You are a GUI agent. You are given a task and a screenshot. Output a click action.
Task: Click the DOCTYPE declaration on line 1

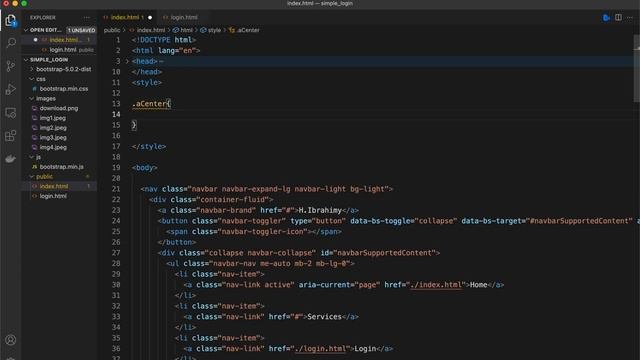tap(164, 40)
